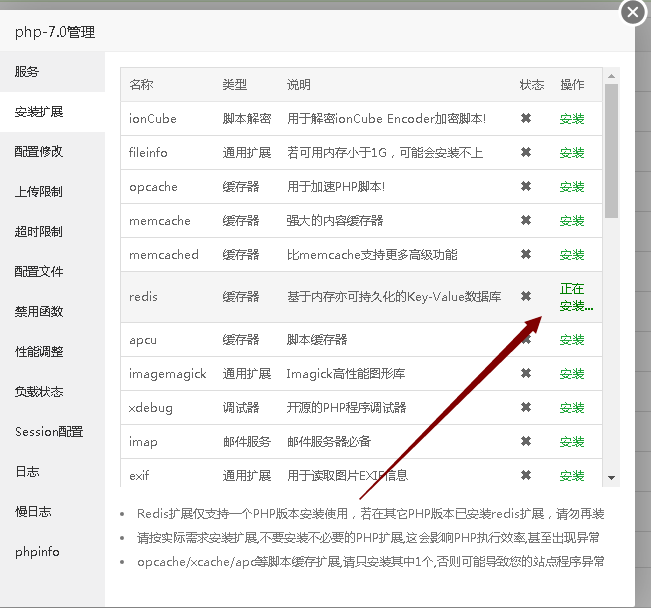
Task: Click imap's not-installed X status icon
Action: [526, 441]
